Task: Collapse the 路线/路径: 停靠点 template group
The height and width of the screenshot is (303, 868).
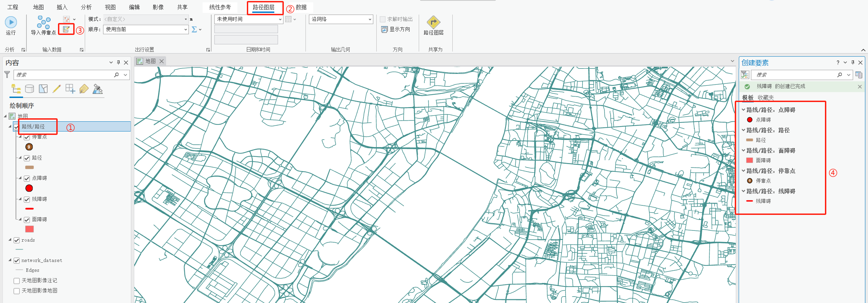Action: click(x=744, y=170)
